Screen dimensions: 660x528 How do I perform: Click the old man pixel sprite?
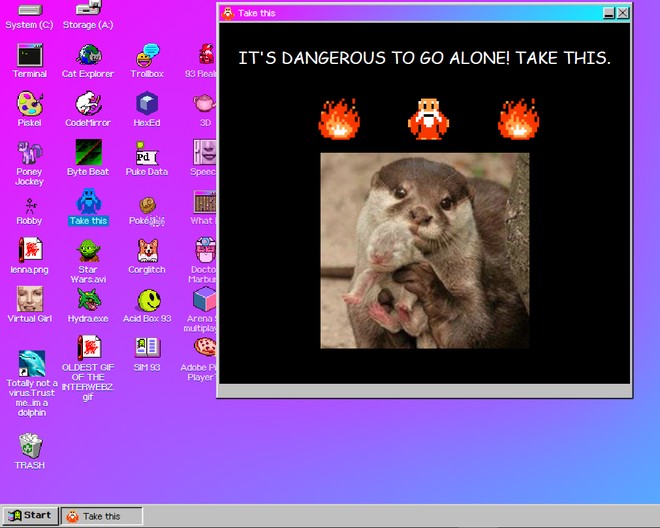(428, 118)
